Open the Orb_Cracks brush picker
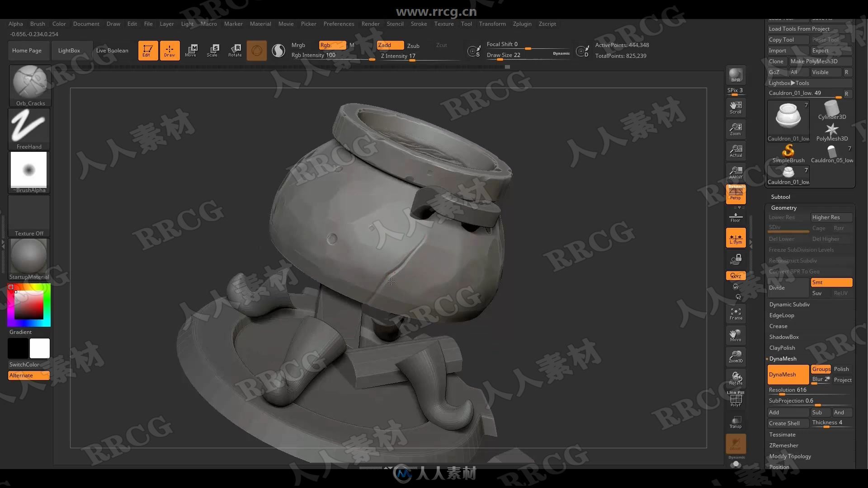The image size is (868, 488). (30, 86)
